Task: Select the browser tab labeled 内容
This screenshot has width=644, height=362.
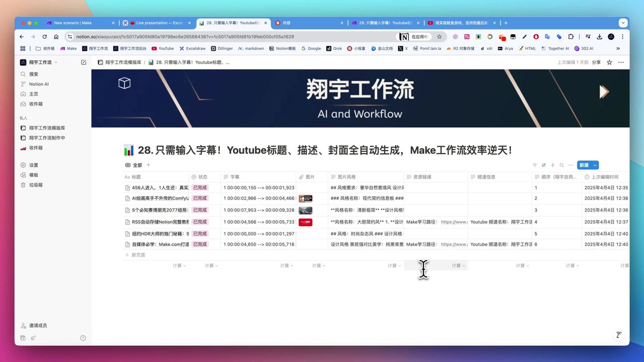Action: (292, 23)
